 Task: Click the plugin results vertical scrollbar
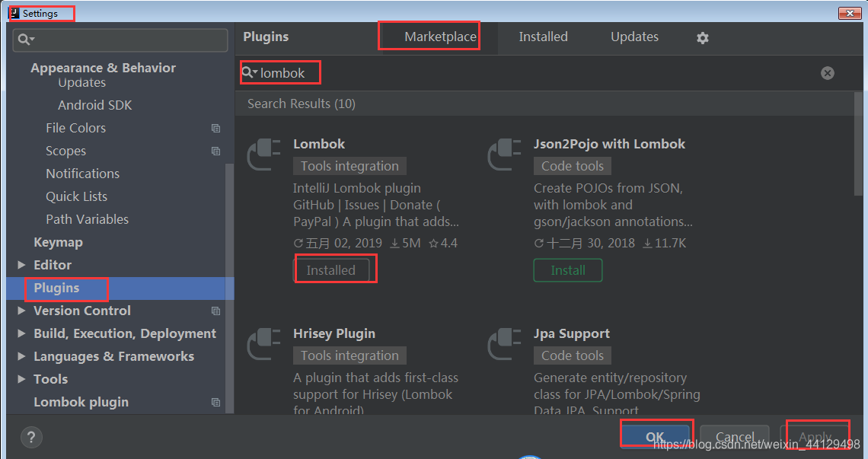click(x=858, y=144)
